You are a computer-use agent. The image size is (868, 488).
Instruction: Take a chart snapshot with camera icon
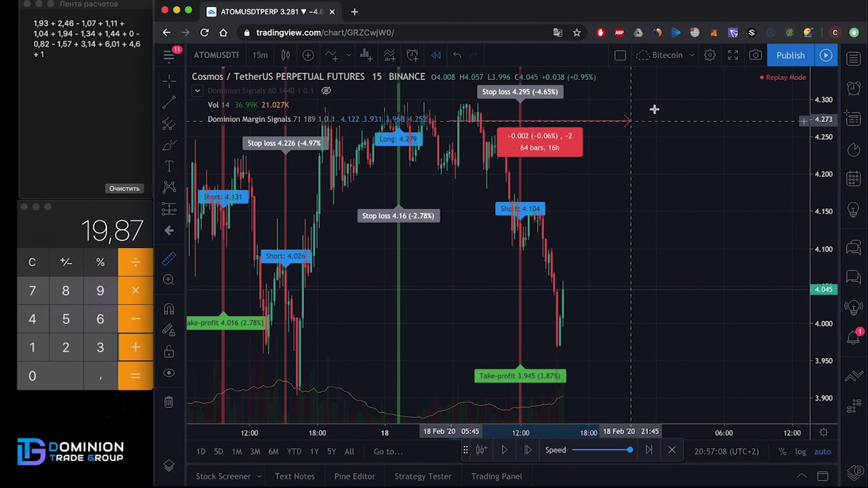pyautogui.click(x=755, y=55)
